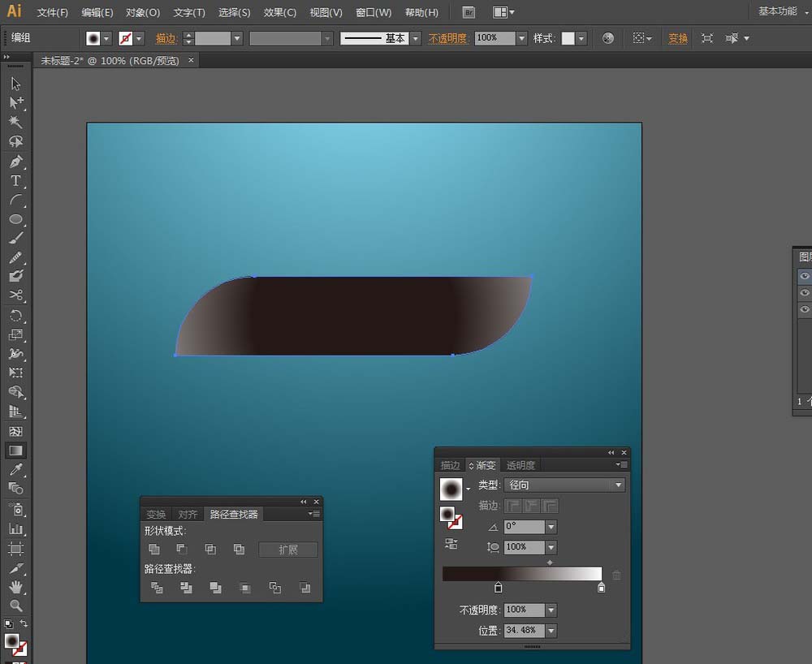Select the Eyedropper tool

coord(15,469)
